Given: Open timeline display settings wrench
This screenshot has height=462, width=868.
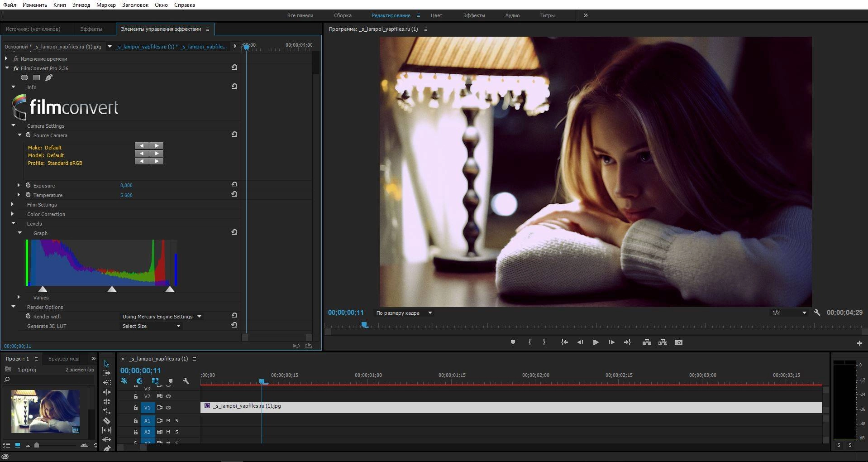Looking at the screenshot, I should (186, 381).
